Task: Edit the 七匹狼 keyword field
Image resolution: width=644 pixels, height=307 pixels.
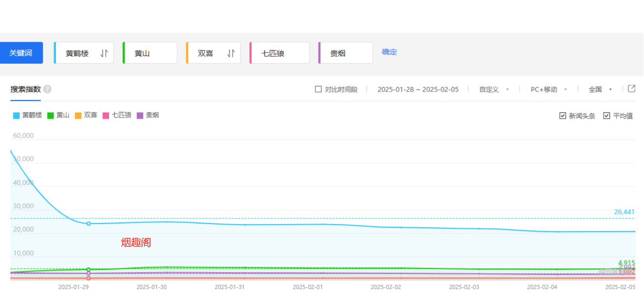Action: pos(279,53)
